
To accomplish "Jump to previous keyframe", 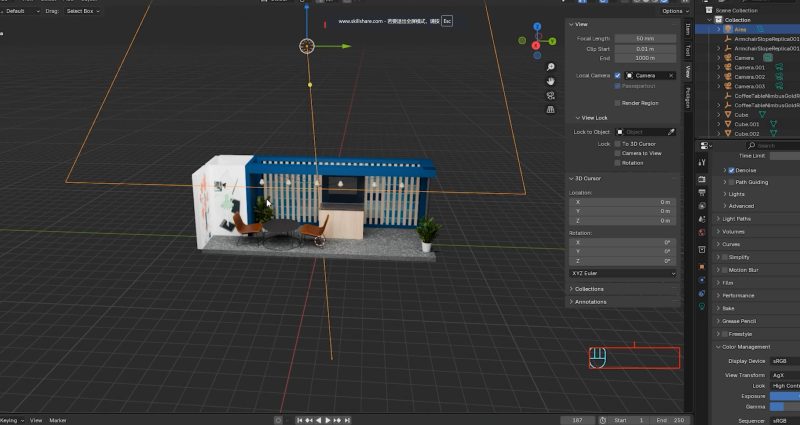I will coord(309,420).
